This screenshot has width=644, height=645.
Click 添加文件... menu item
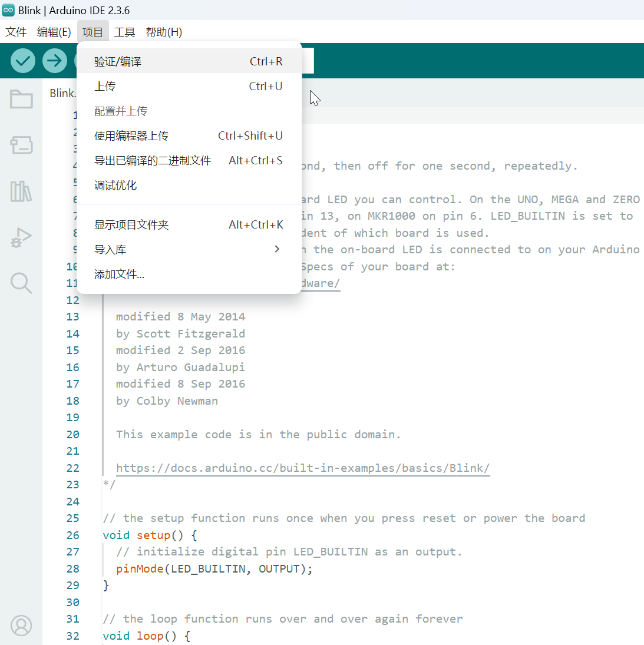click(x=119, y=274)
